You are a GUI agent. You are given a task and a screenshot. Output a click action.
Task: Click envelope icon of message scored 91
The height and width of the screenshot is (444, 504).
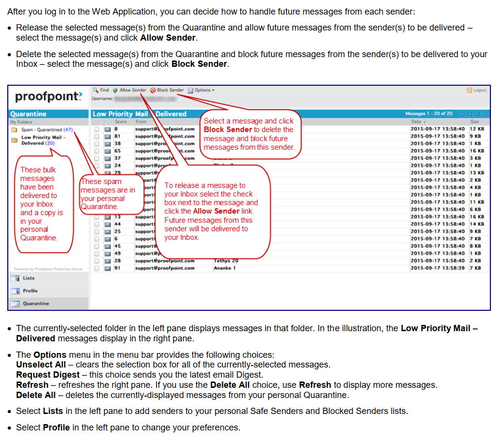pyautogui.click(x=108, y=268)
